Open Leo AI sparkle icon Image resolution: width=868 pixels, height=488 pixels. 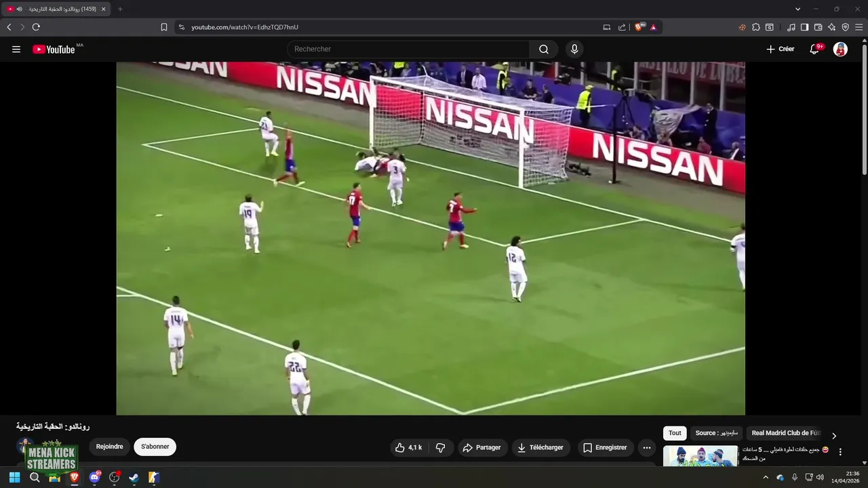point(831,27)
